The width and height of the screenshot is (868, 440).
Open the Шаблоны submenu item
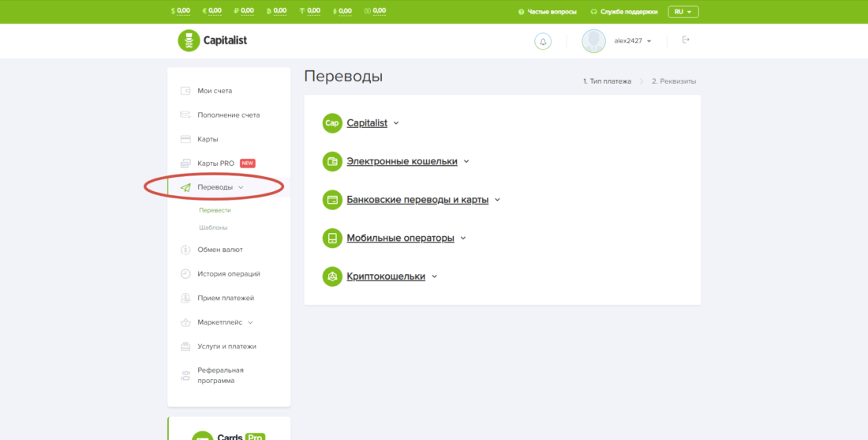pos(213,228)
